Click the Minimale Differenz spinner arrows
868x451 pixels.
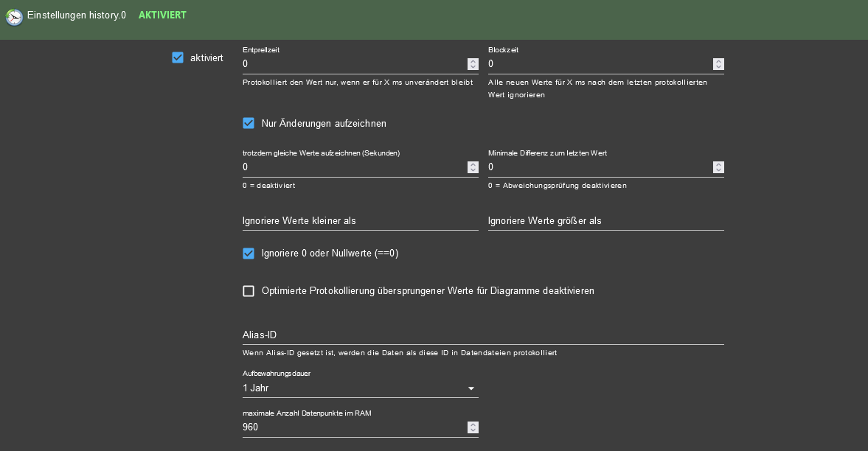[718, 167]
